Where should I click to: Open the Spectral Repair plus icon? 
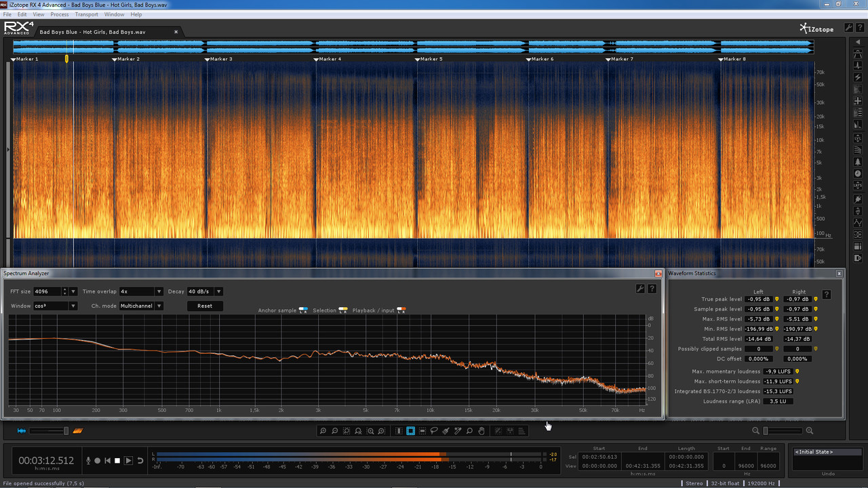pyautogui.click(x=858, y=101)
